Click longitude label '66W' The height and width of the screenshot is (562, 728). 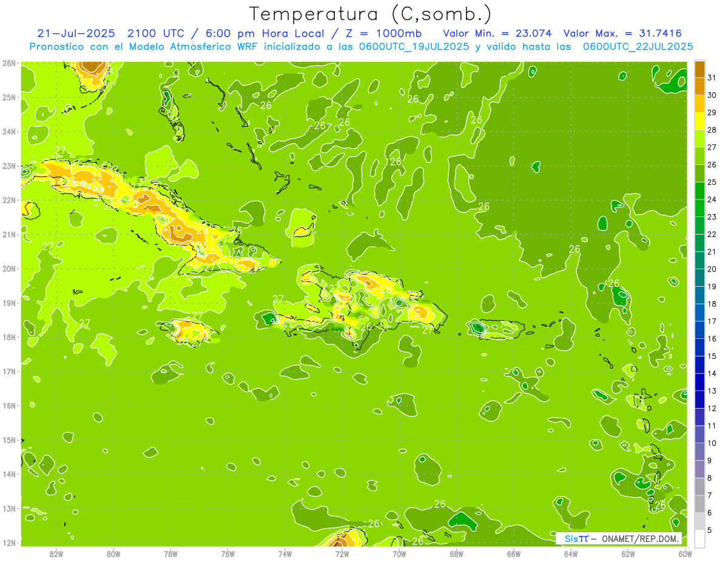coord(514,554)
